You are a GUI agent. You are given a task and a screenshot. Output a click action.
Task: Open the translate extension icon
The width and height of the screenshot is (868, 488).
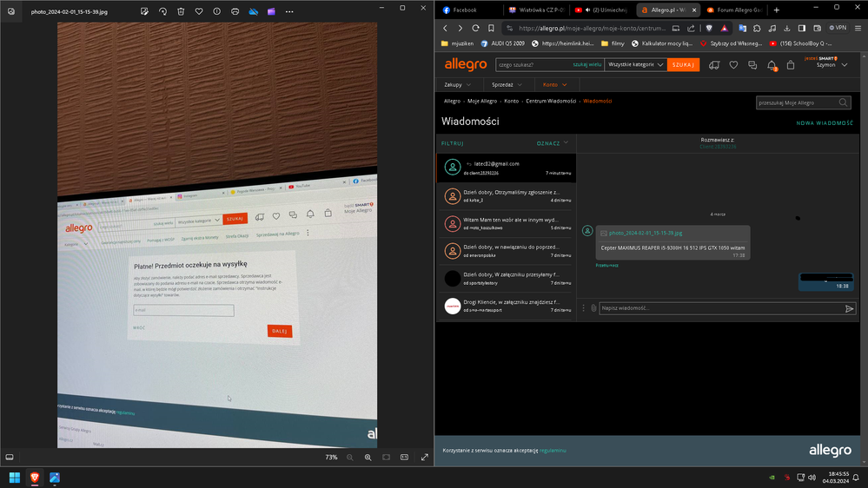pyautogui.click(x=742, y=28)
